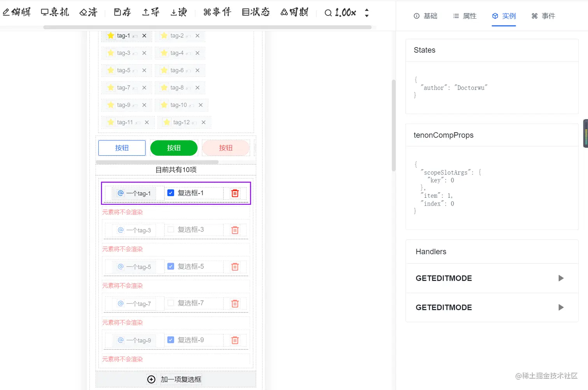The image size is (588, 390).
Task: Click the States panel header
Action: [492, 50]
